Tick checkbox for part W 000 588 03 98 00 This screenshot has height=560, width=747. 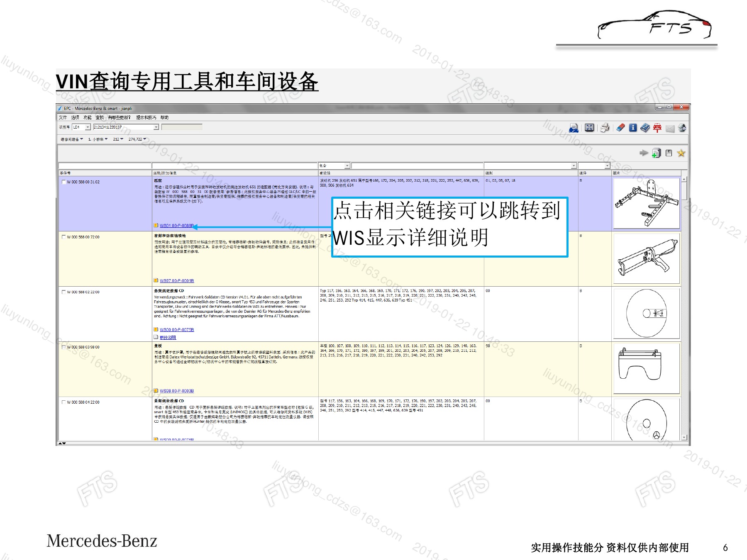63,347
